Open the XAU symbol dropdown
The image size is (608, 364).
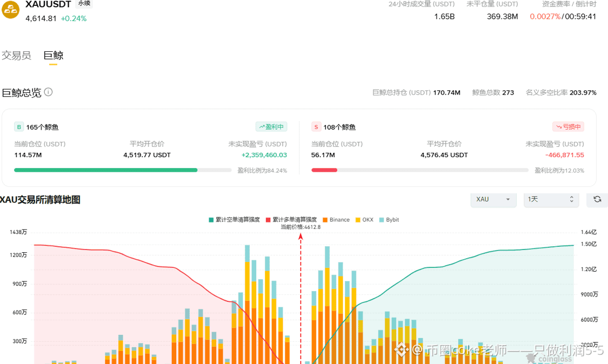click(x=493, y=199)
